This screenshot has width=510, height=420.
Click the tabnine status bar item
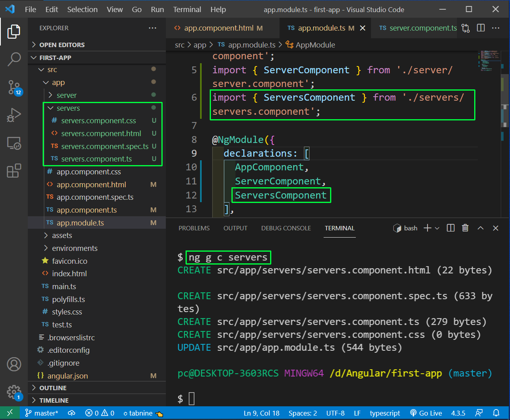point(143,413)
